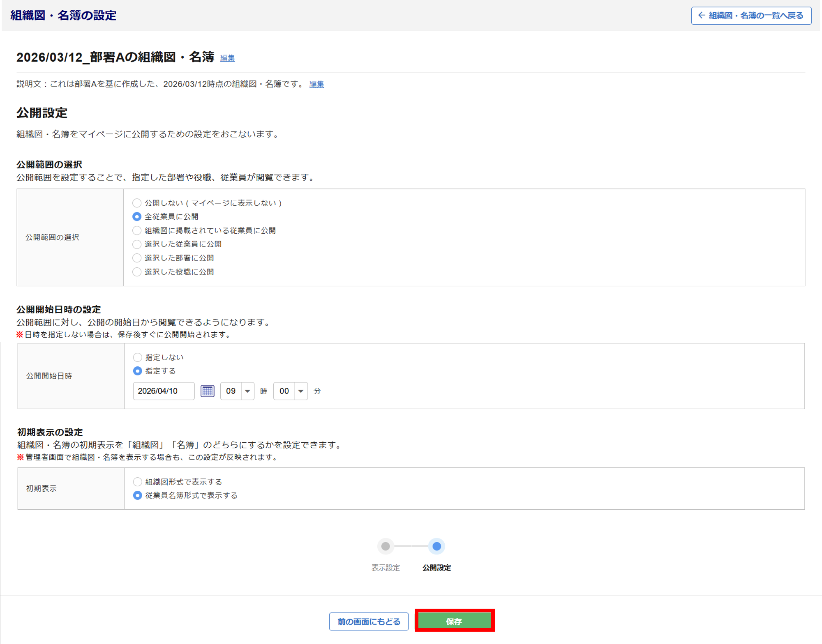The height and width of the screenshot is (644, 822).
Task: Choose 指定しない for start date
Action: click(x=138, y=357)
